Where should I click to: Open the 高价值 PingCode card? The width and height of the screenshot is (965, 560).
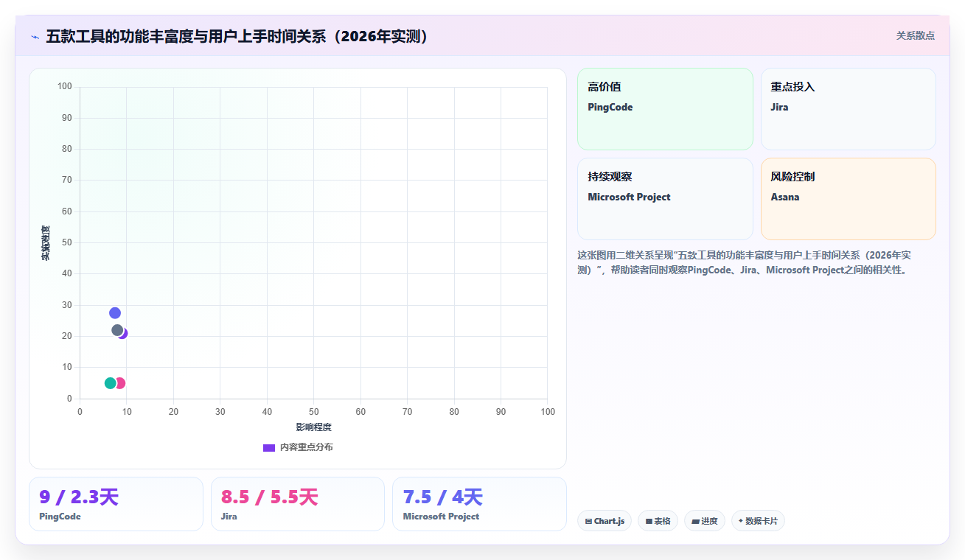[665, 109]
